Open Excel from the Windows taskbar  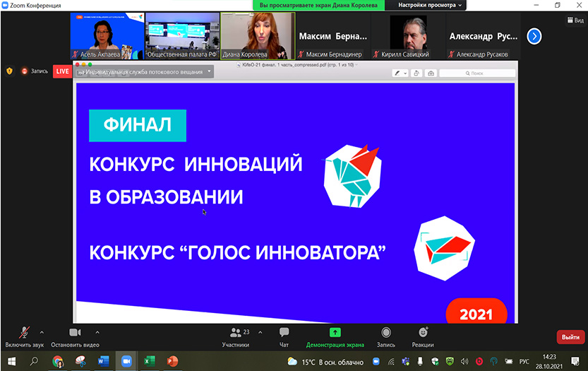point(150,361)
